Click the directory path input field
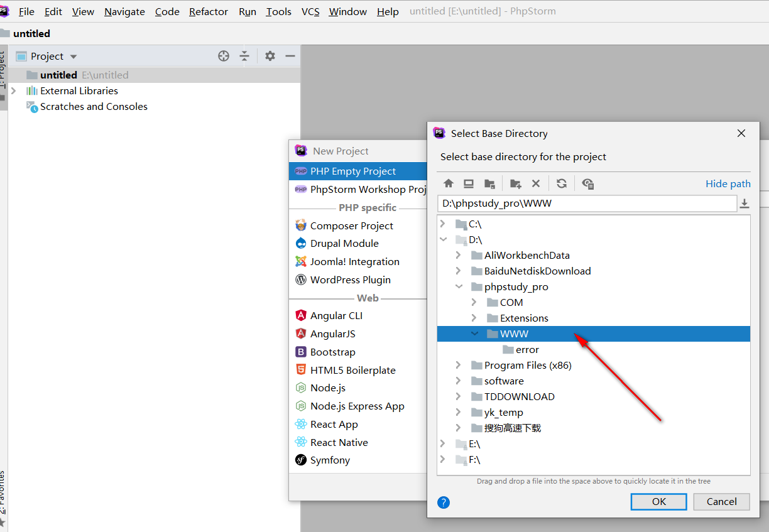 pos(587,204)
